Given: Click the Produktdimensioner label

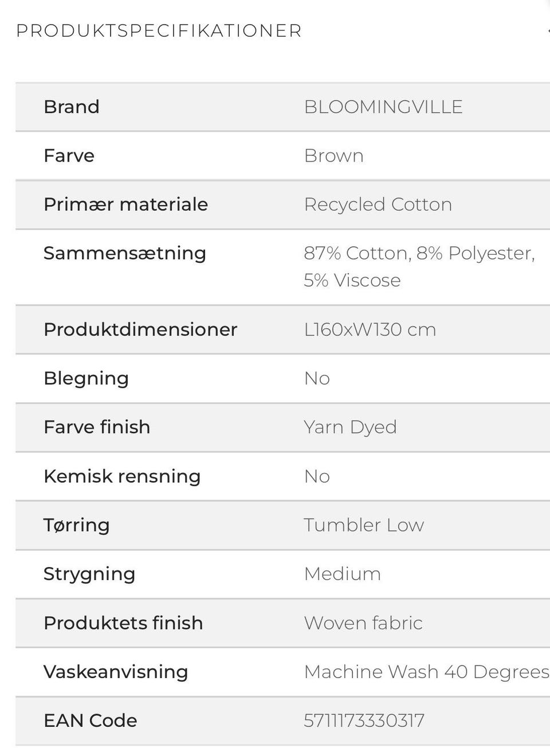Looking at the screenshot, I should [140, 329].
